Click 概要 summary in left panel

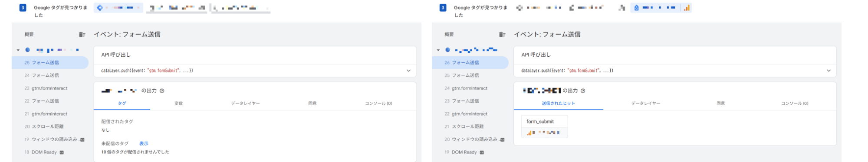point(29,35)
